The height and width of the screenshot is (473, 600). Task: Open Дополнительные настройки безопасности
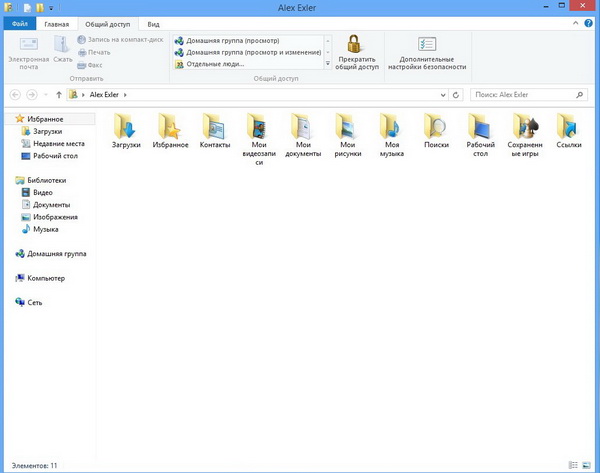point(427,45)
